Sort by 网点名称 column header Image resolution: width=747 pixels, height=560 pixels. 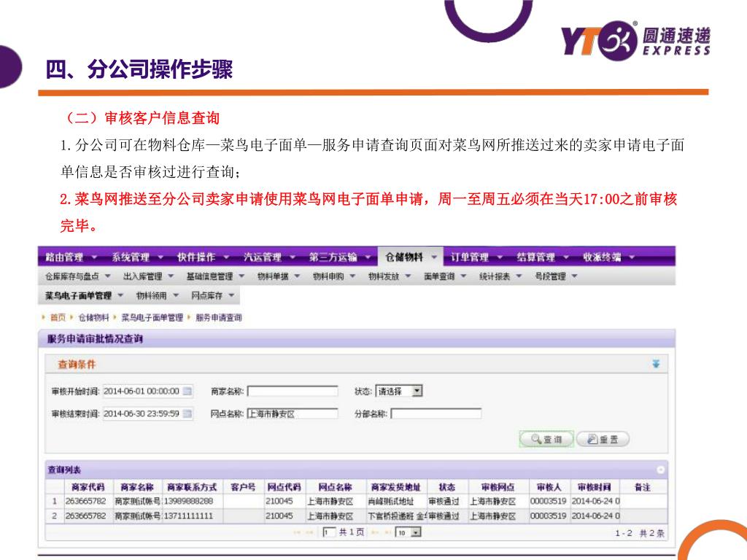click(336, 487)
